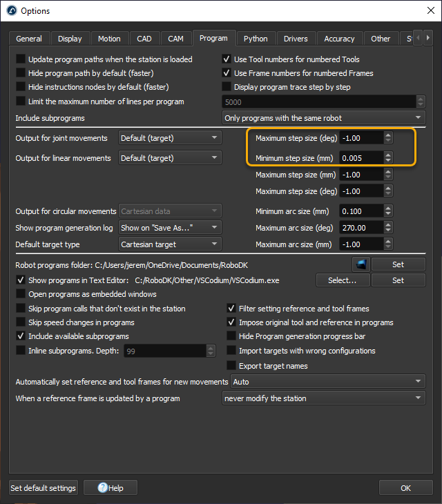Open the Default target type dropdown

(169, 244)
